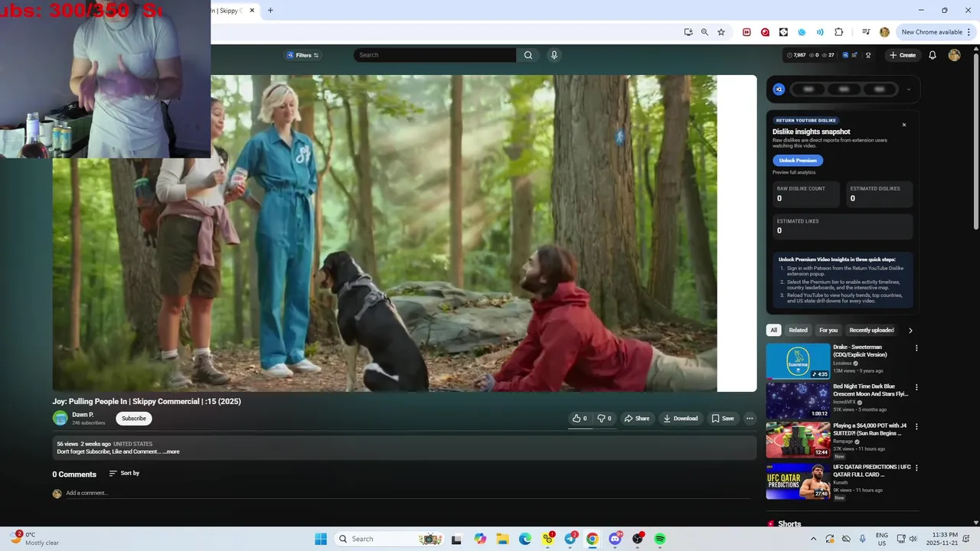The height and width of the screenshot is (551, 980).
Task: Open options menu for Bed Night Time video
Action: [x=916, y=387]
